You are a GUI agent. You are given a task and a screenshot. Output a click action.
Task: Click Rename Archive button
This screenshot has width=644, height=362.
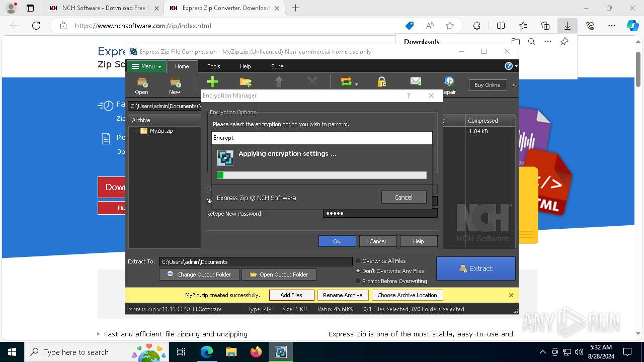point(343,295)
